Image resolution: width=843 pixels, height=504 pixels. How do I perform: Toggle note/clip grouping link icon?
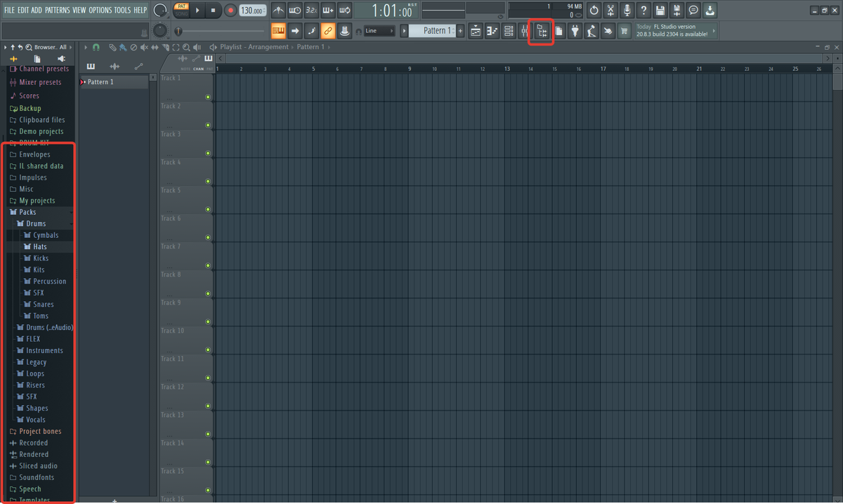point(328,31)
